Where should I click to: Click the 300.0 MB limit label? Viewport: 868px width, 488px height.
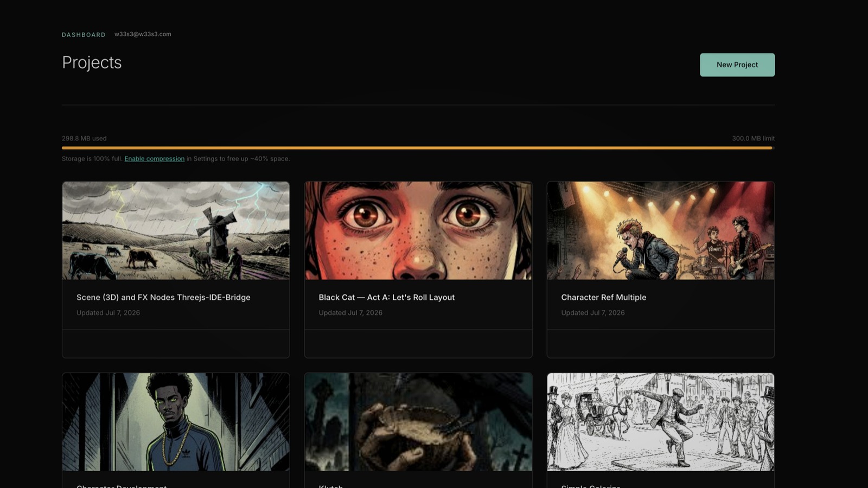(754, 138)
